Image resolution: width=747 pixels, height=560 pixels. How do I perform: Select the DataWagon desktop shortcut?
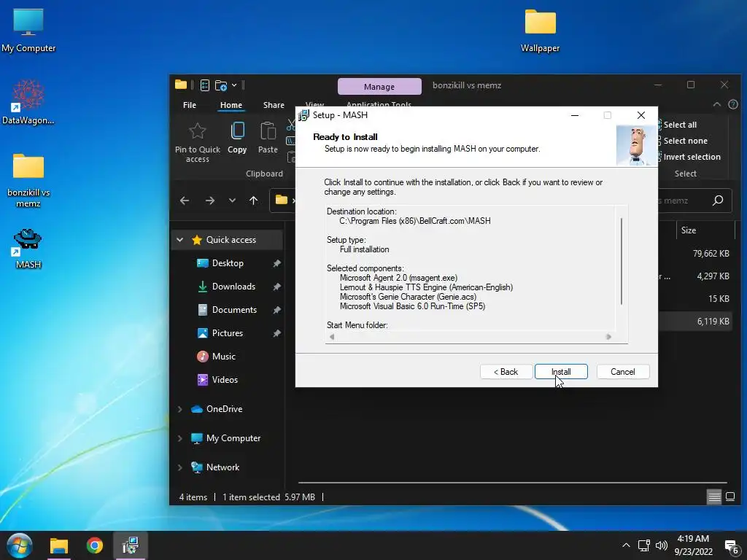click(x=28, y=102)
